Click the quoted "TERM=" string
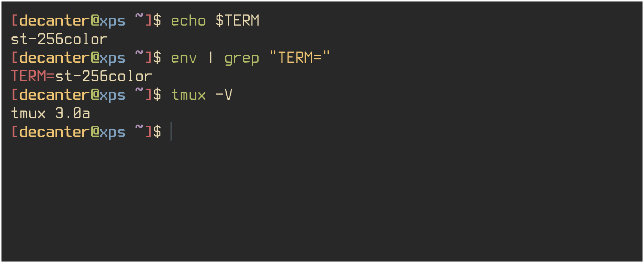The width and height of the screenshot is (644, 263). (x=299, y=57)
